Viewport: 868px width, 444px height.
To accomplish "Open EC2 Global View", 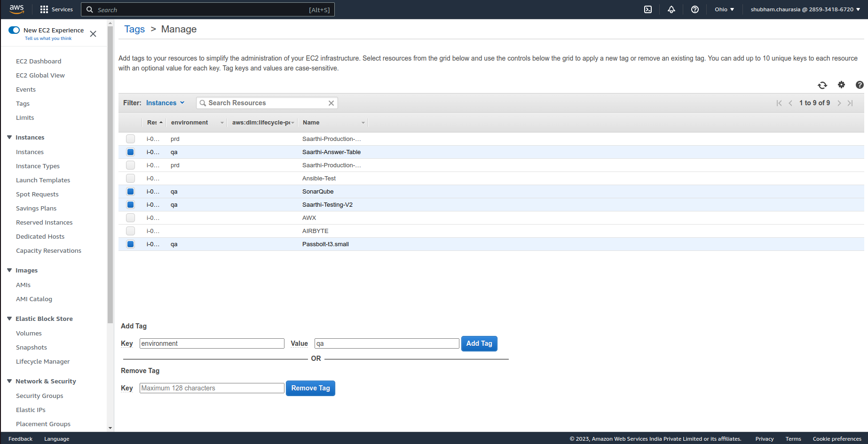I will pyautogui.click(x=40, y=75).
